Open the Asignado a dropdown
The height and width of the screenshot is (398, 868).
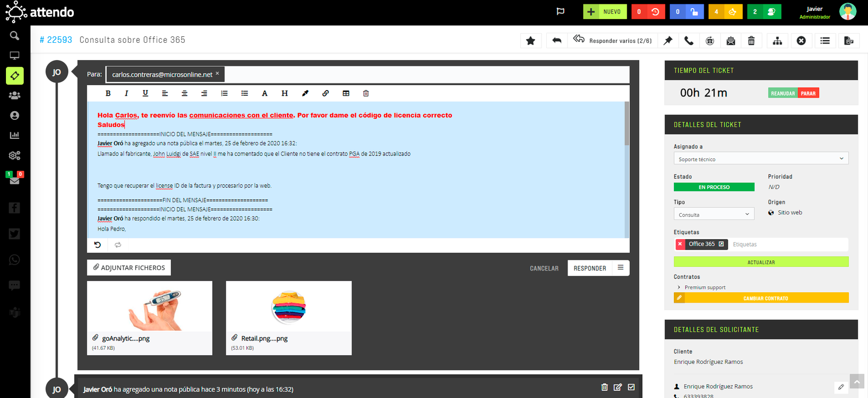pos(761,159)
